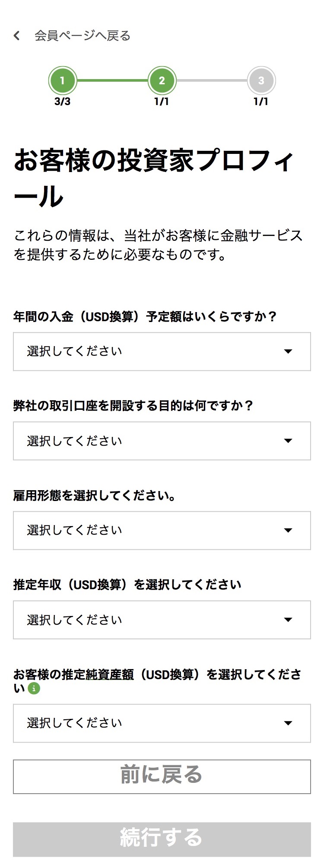Screen dimensions: 324x868
Task: Click the arrow icon of 推定年収 dropdown
Action: click(288, 620)
